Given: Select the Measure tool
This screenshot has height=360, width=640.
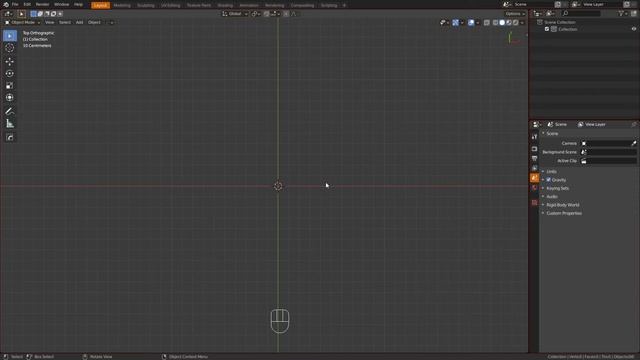Looking at the screenshot, I should [10, 123].
